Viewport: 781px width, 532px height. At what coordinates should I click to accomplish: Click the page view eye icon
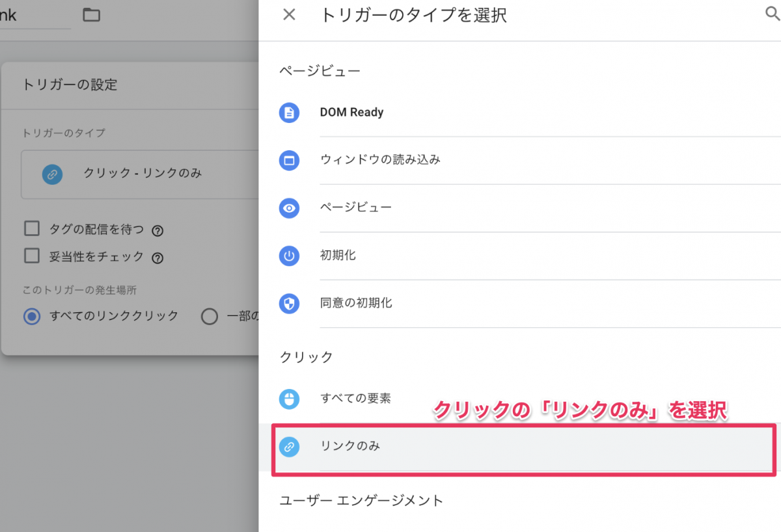(289, 208)
